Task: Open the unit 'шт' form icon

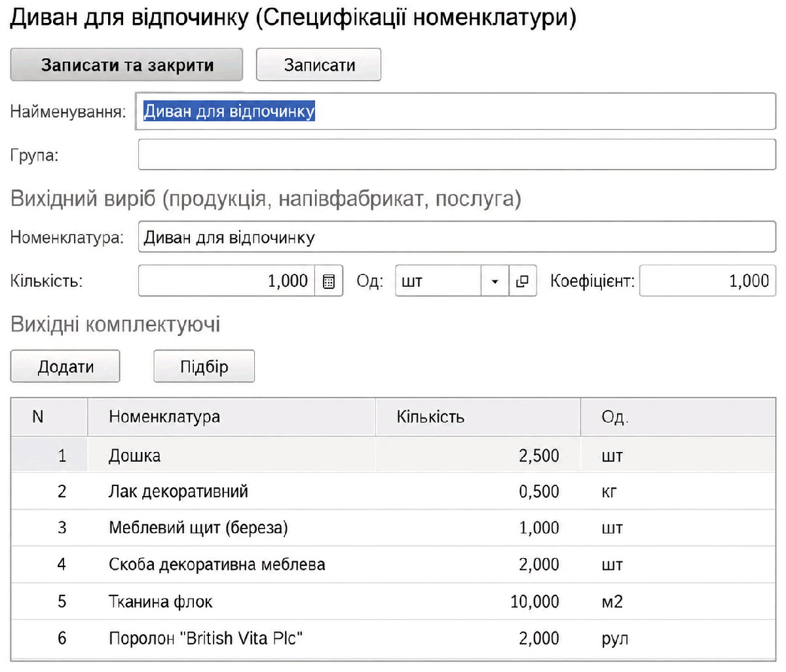Action: click(x=522, y=281)
